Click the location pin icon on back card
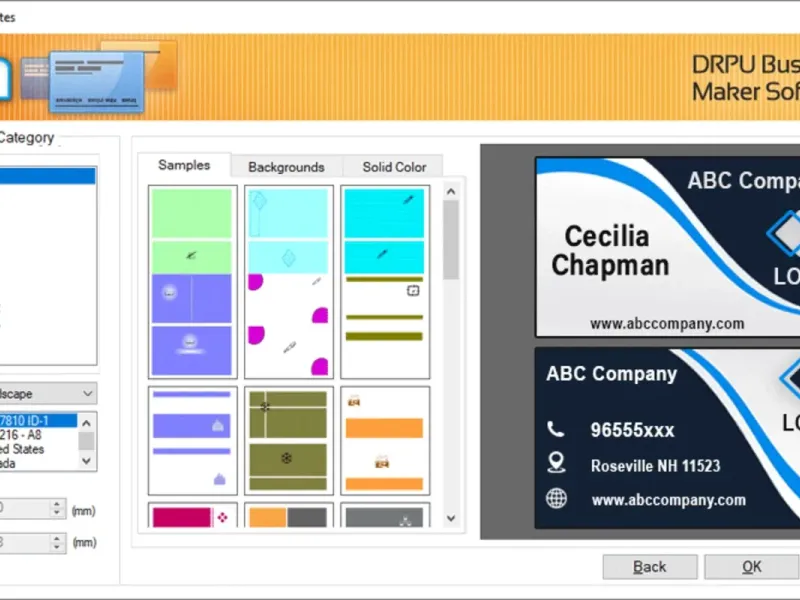This screenshot has width=800, height=600. point(556,463)
